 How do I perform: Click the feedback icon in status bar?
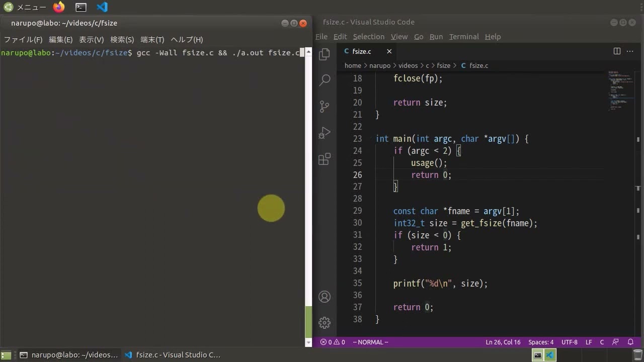click(615, 342)
